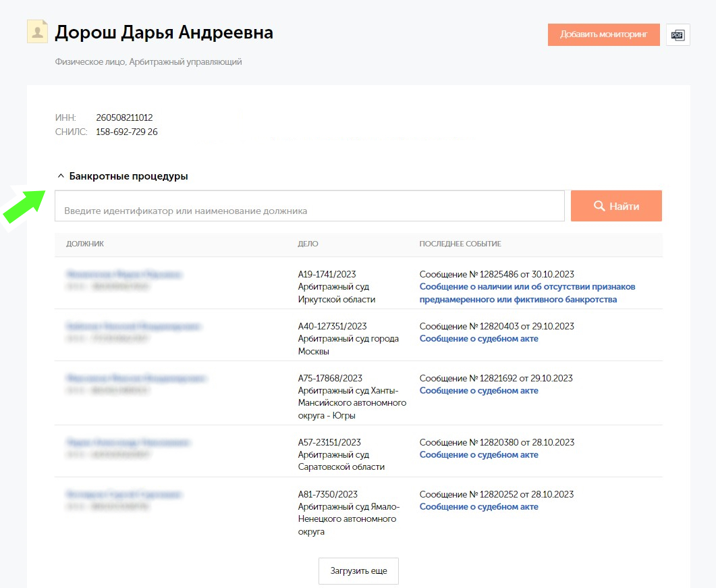Select the debtor name in case А81-7350/2023 row

coord(124,495)
